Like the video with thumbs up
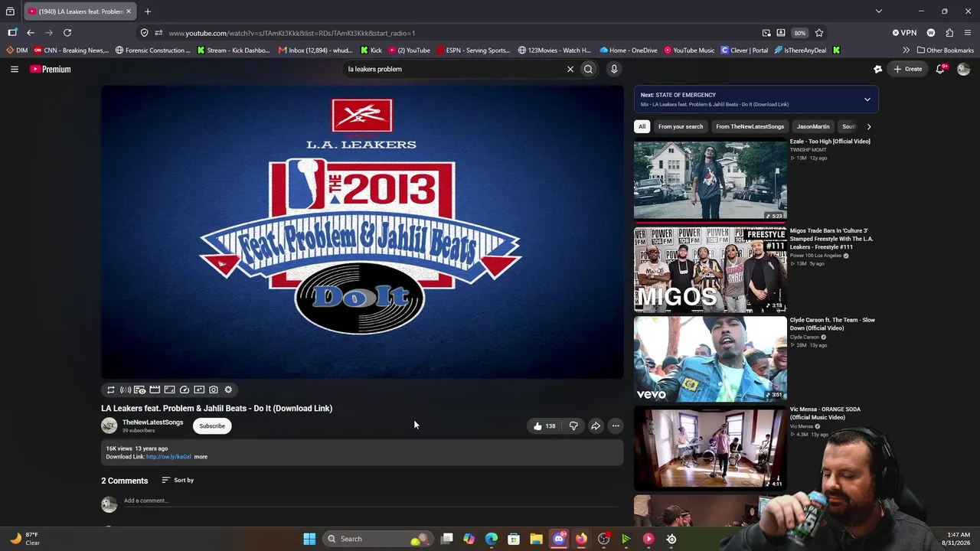The height and width of the screenshot is (551, 980). [x=544, y=425]
